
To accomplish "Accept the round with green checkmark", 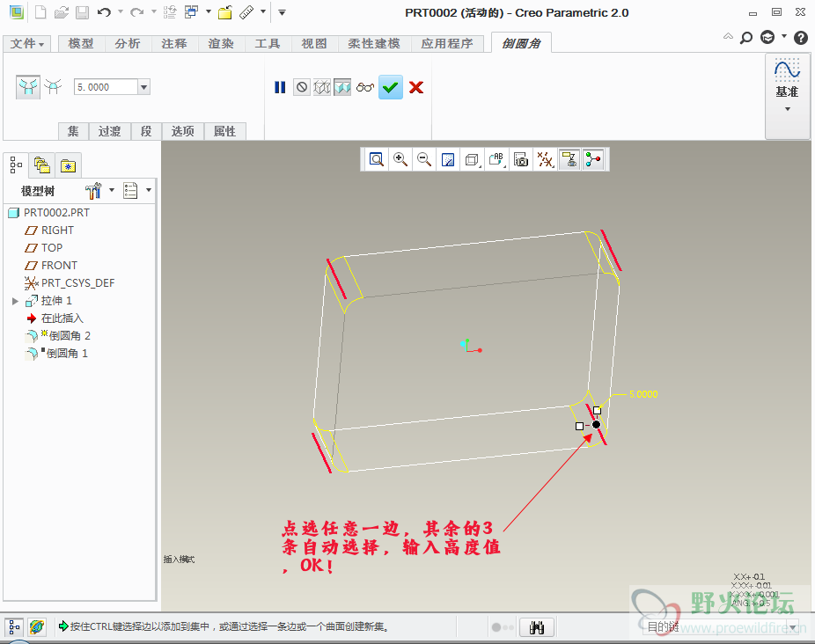I will [x=391, y=87].
